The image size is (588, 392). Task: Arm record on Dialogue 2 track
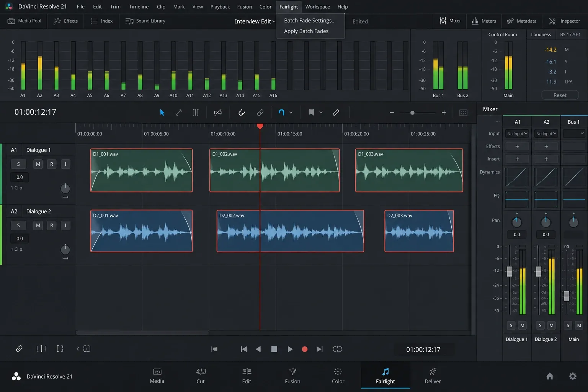click(52, 225)
